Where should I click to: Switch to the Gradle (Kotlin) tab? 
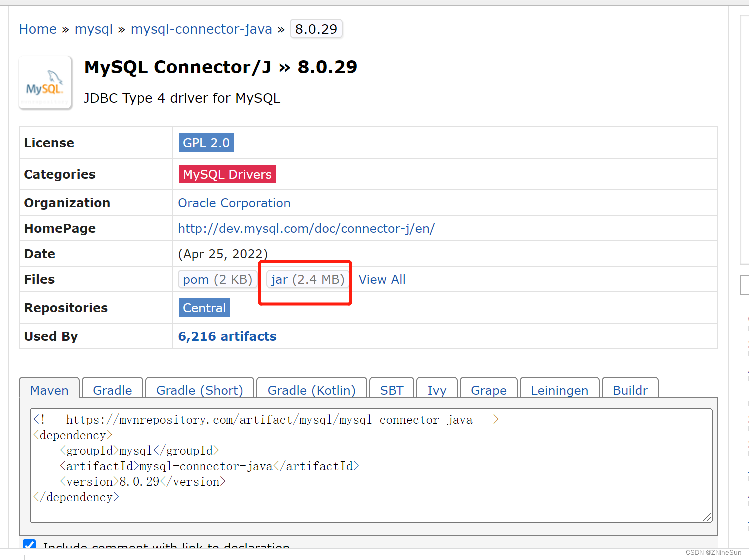(x=312, y=388)
